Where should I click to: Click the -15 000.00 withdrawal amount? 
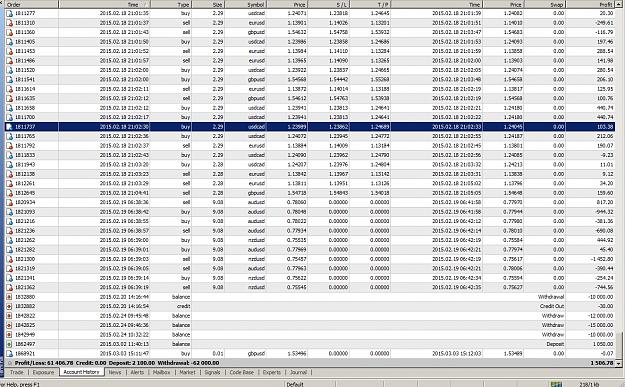(600, 325)
